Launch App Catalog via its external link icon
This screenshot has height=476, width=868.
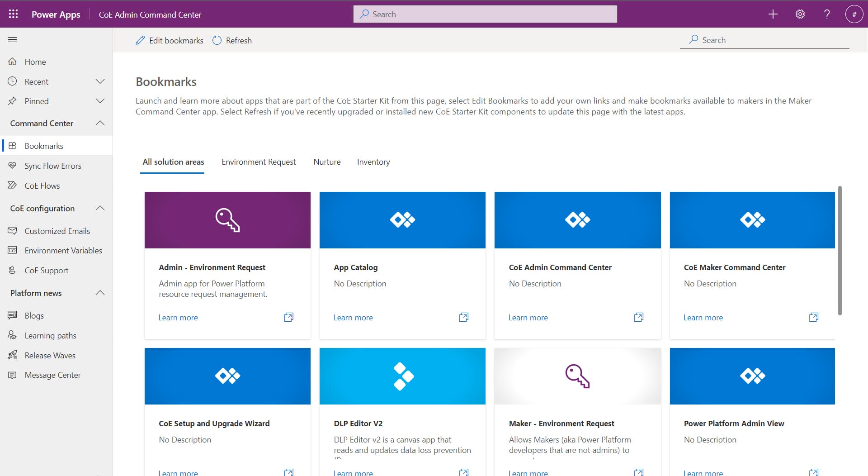[x=463, y=317]
